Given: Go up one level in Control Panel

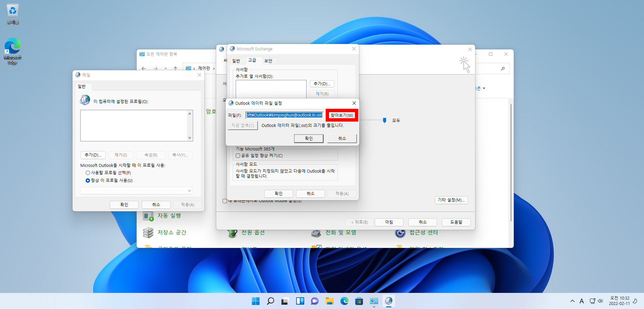Looking at the screenshot, I should tap(175, 68).
